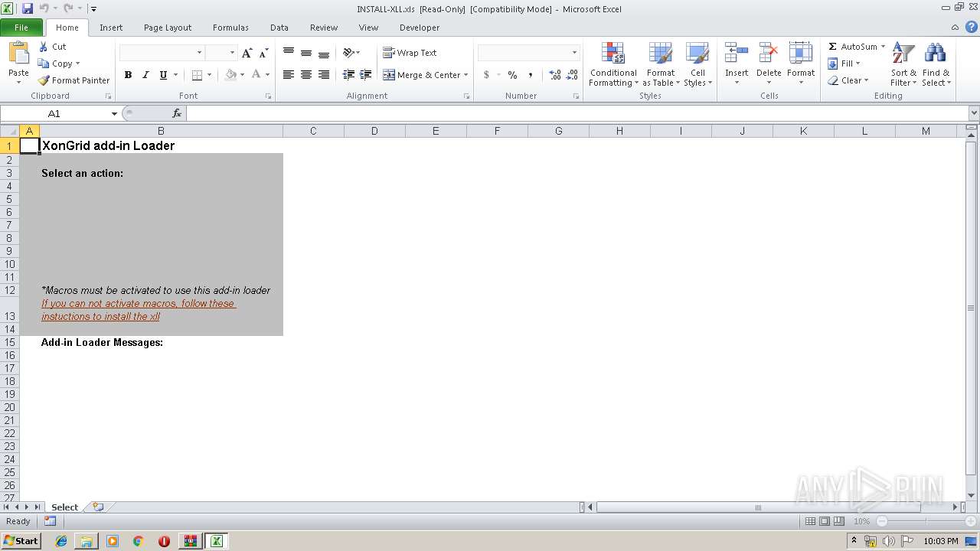980x551 pixels.
Task: Select the 'Select' sheet tab
Action: pos(65,507)
